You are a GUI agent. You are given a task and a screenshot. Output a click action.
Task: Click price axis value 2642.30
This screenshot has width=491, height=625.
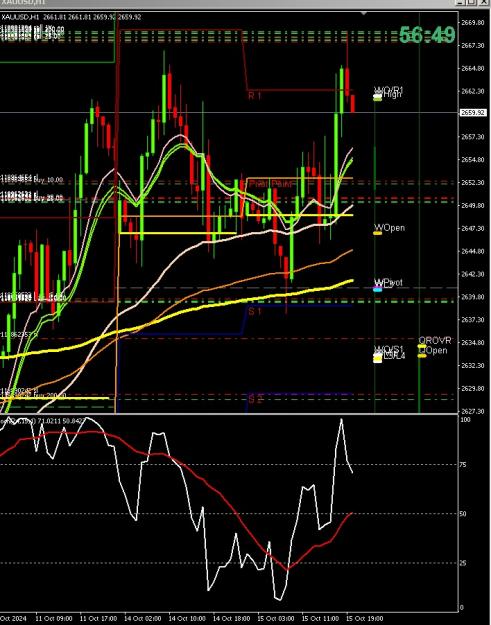coord(473,274)
